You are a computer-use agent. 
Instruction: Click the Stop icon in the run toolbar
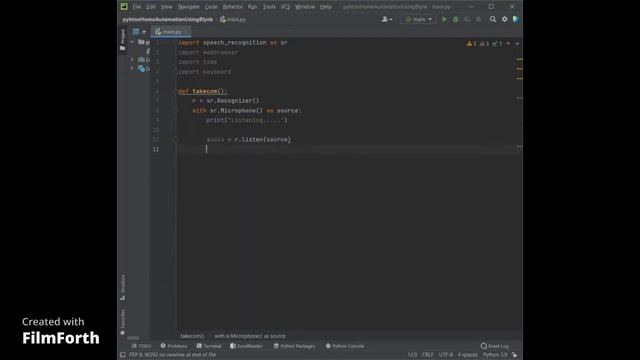[x=478, y=19]
